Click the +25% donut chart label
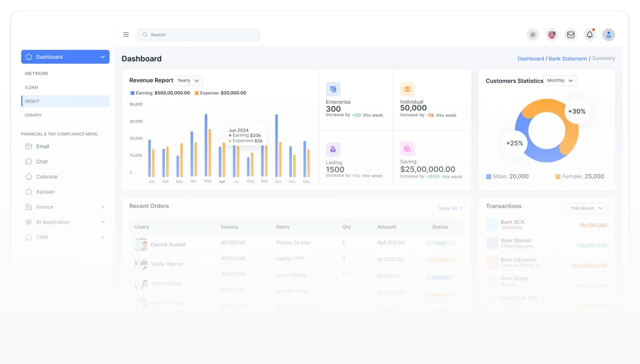The image size is (640, 364). pyautogui.click(x=514, y=143)
